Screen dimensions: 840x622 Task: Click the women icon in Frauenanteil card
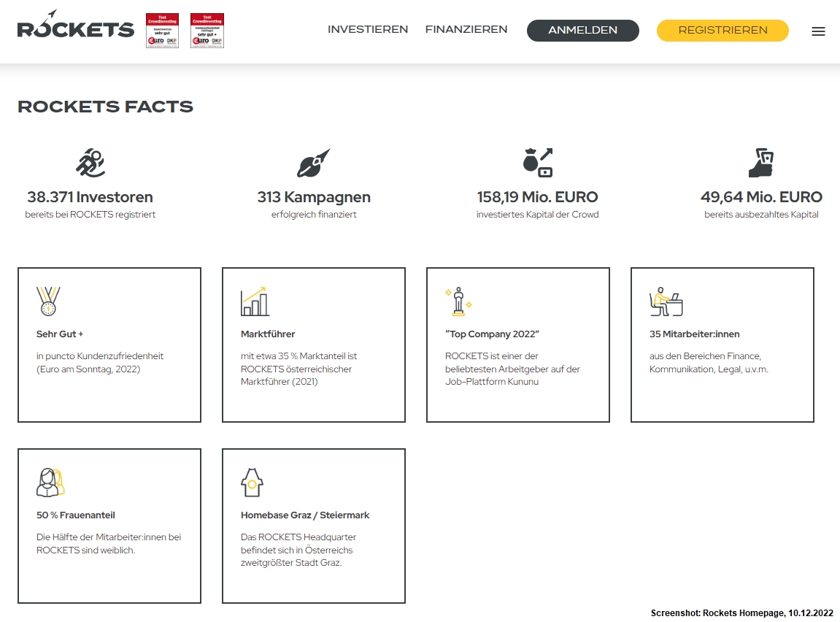click(50, 482)
